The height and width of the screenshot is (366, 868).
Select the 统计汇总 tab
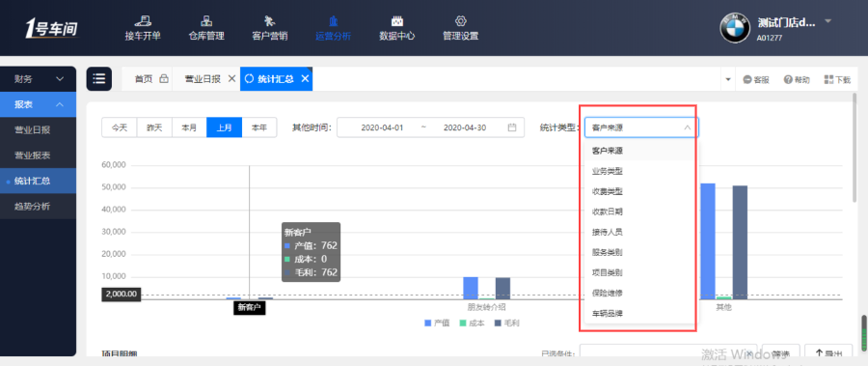[x=276, y=79]
